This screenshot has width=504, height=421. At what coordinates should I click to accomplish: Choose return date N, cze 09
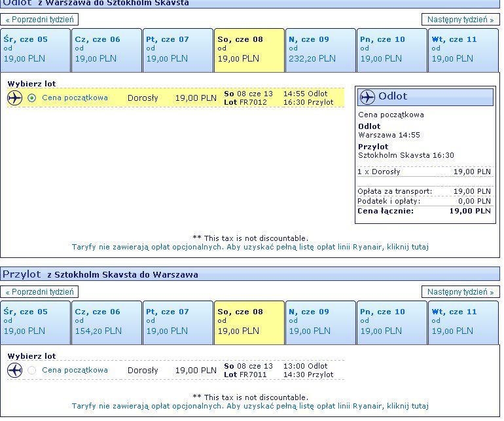click(321, 323)
